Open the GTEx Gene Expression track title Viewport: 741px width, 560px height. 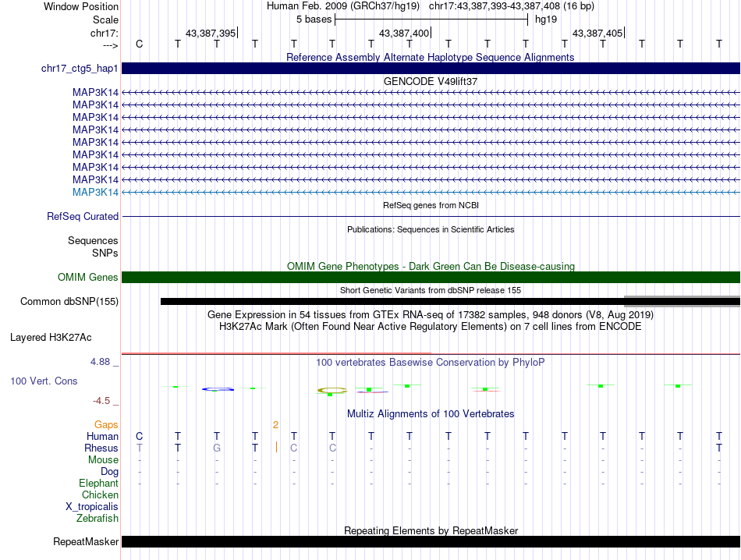point(430,315)
